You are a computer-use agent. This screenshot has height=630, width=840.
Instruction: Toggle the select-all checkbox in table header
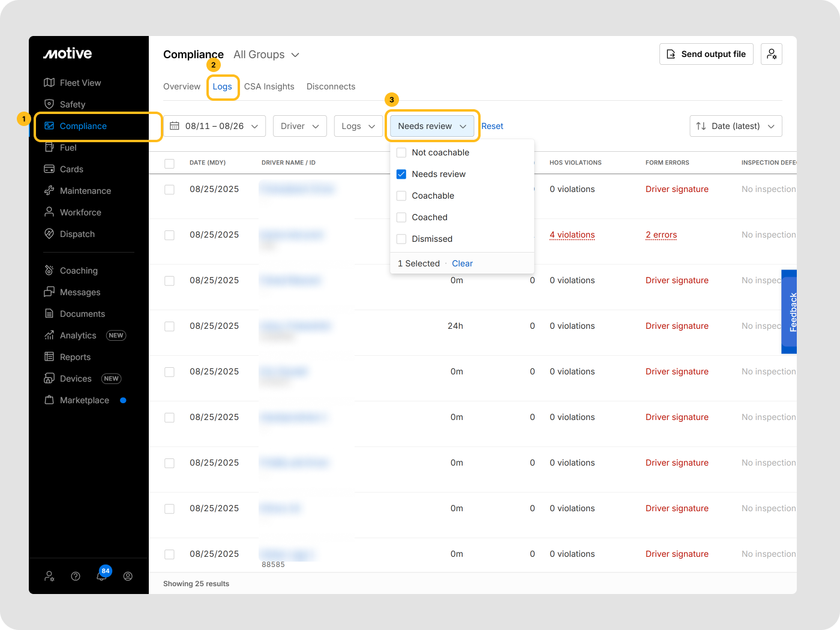tap(169, 163)
